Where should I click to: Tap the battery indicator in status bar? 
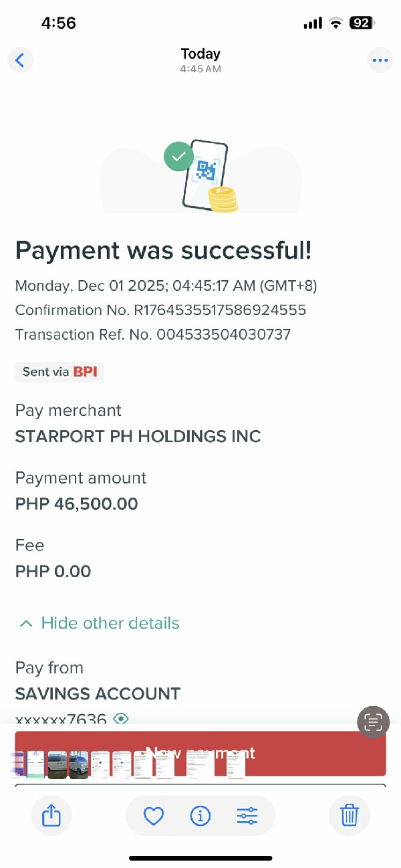(x=362, y=23)
